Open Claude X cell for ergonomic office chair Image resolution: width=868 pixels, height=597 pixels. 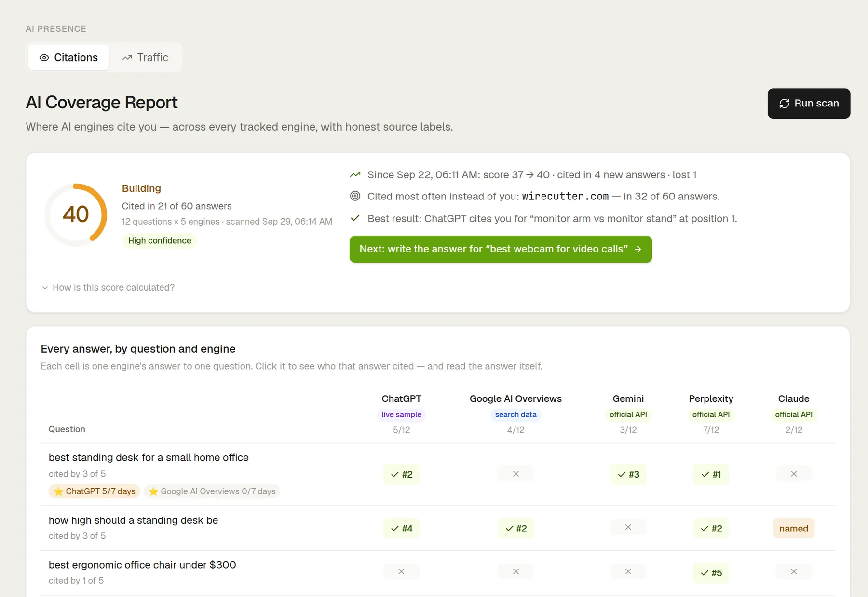pyautogui.click(x=794, y=571)
